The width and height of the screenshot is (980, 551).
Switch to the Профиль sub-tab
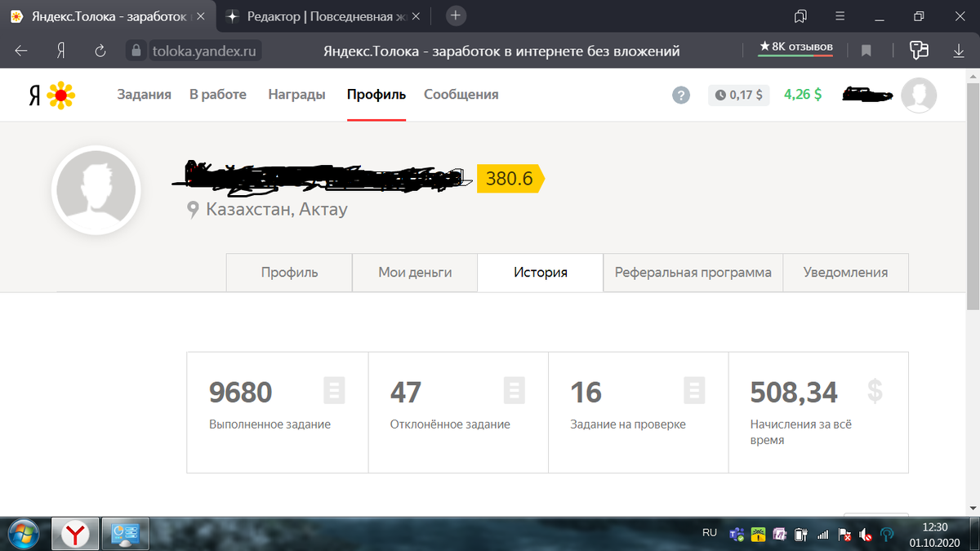289,273
